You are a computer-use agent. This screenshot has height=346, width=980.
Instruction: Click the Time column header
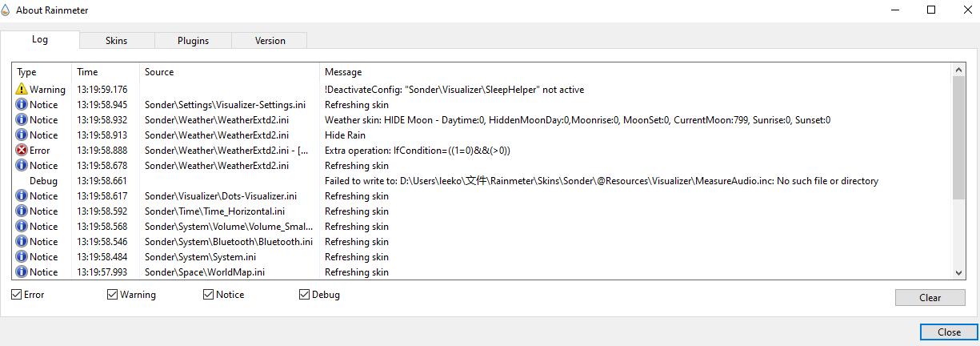(106, 72)
